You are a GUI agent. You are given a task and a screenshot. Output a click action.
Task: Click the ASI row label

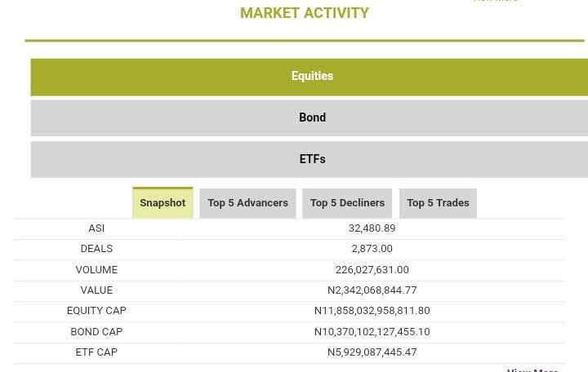96,228
